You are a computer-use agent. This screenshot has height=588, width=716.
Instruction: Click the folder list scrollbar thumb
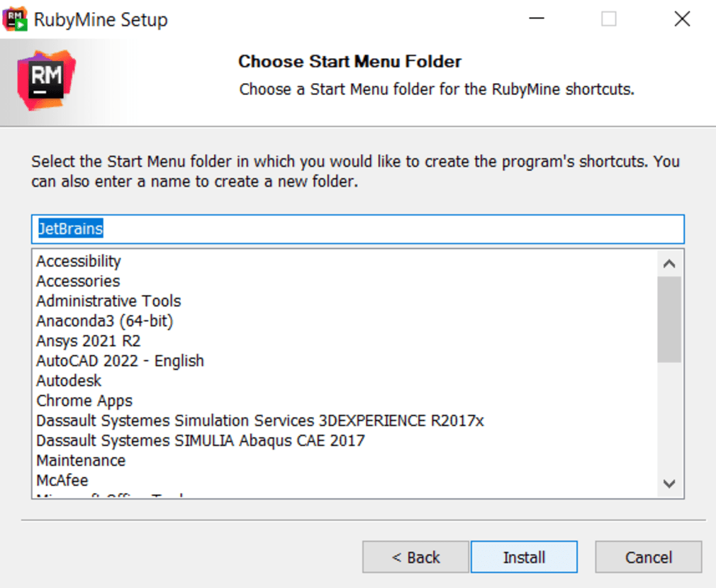click(x=669, y=319)
